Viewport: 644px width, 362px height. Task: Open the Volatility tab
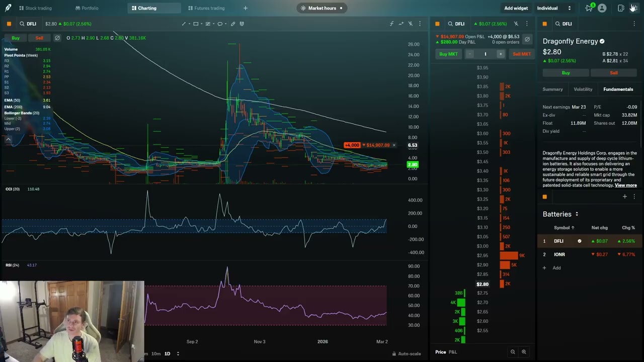coord(583,89)
